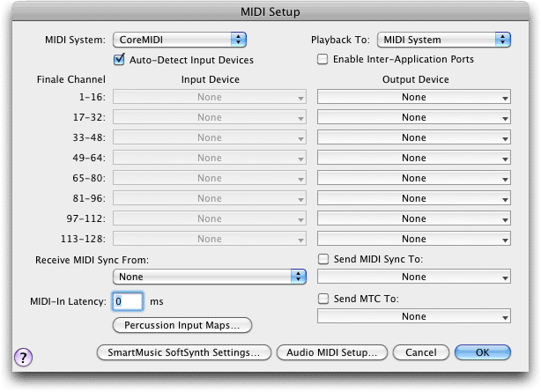Open input device dropdown for channels 65-80
Screen dimensions: 541x392
pos(210,178)
